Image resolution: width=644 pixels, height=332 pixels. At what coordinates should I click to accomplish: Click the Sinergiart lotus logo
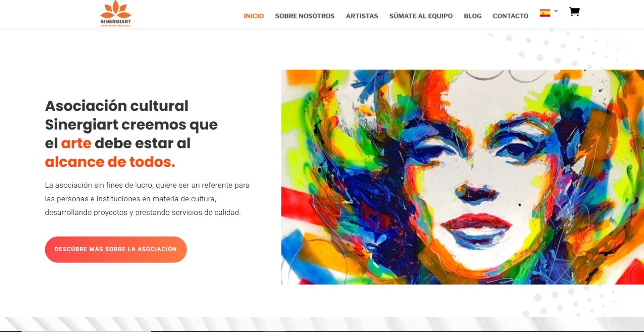pos(116,14)
